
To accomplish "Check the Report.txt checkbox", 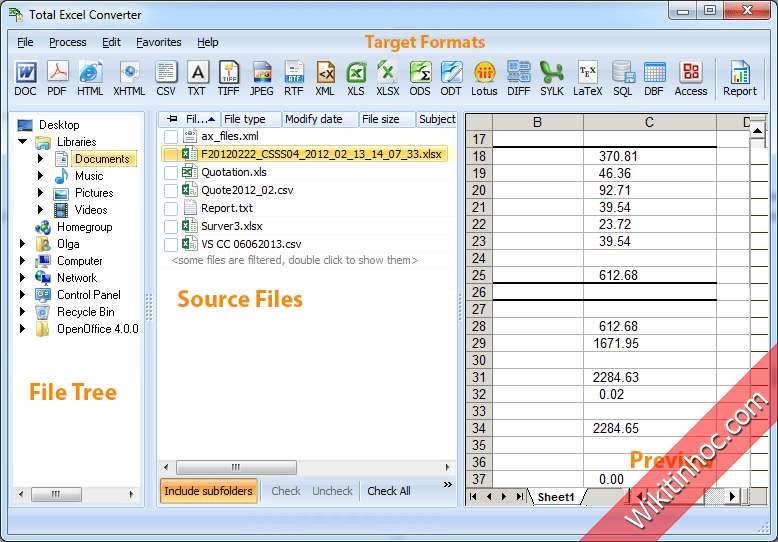I will point(171,208).
